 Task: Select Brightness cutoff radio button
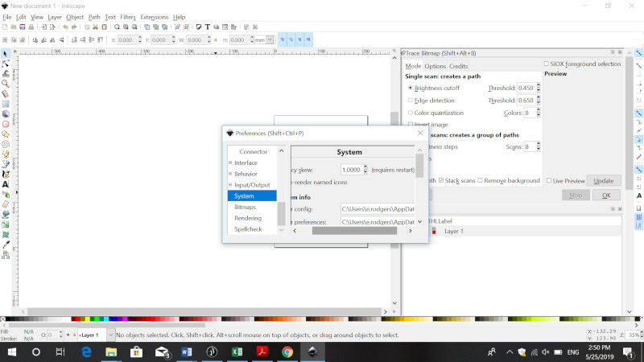(411, 88)
